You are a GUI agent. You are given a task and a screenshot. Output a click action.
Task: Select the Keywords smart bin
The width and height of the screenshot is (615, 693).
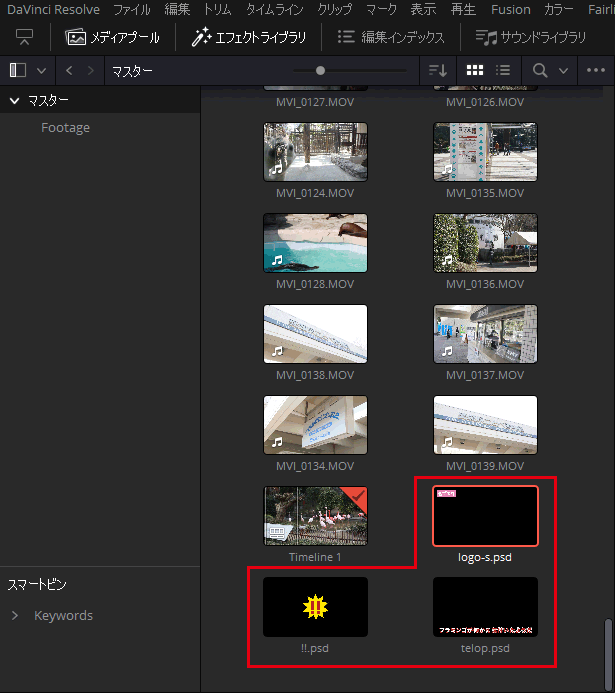tap(64, 615)
